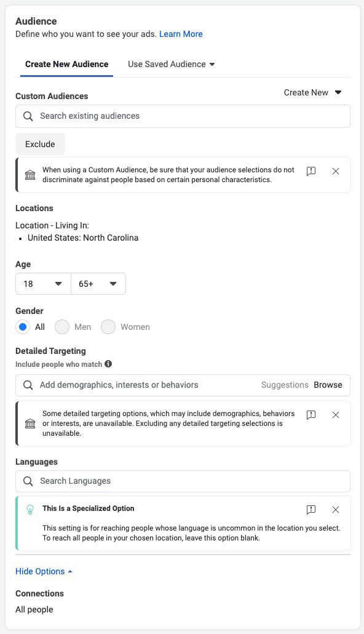Click info icon beside Include people who match
Viewport: 364px width, 634px height.
pos(108,364)
